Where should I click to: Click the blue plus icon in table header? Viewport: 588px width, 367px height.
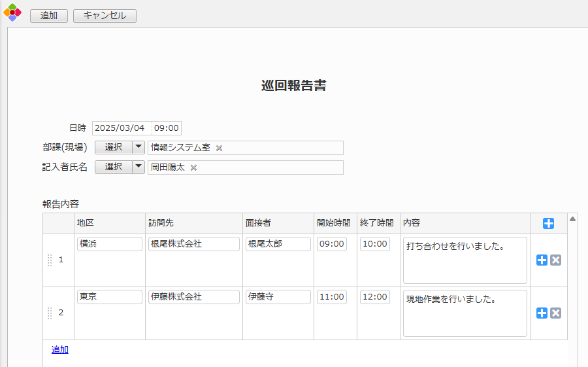548,224
